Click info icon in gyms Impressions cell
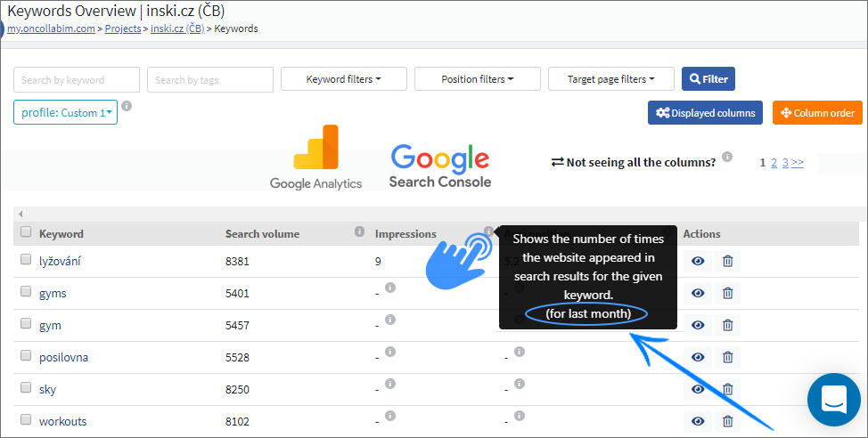This screenshot has width=868, height=438. tap(390, 288)
